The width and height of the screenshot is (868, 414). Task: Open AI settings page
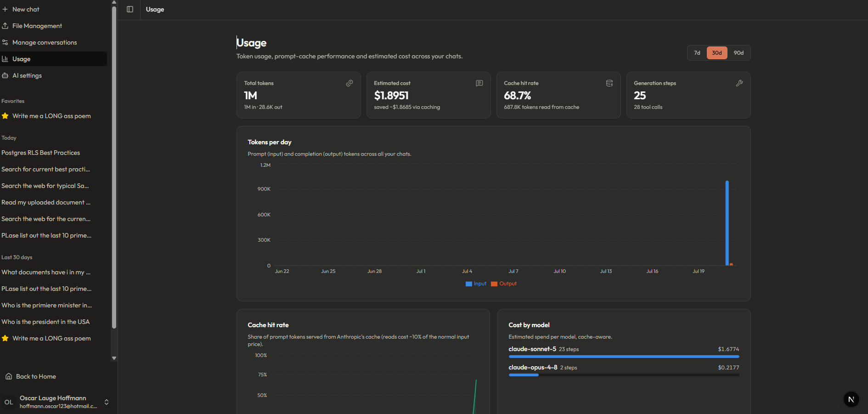53,75
